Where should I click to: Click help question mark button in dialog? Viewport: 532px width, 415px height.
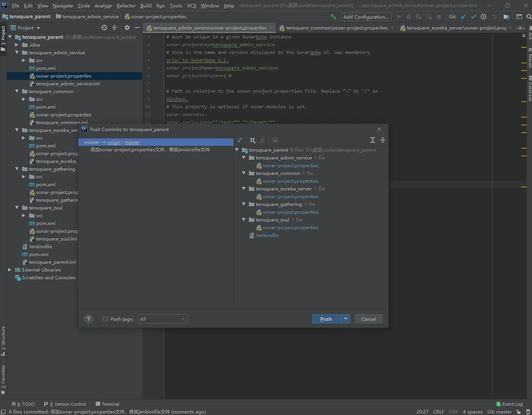click(x=88, y=319)
